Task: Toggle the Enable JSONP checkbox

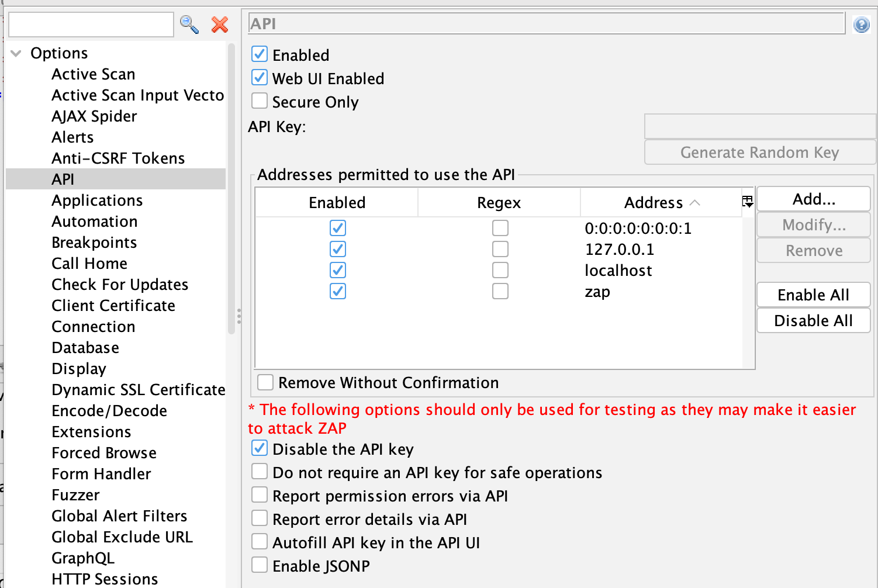Action: [259, 565]
